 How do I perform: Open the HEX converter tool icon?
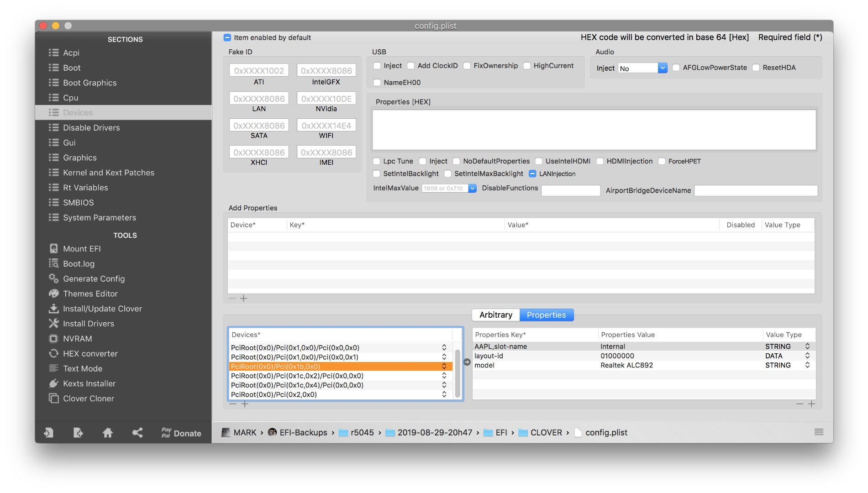(x=53, y=353)
